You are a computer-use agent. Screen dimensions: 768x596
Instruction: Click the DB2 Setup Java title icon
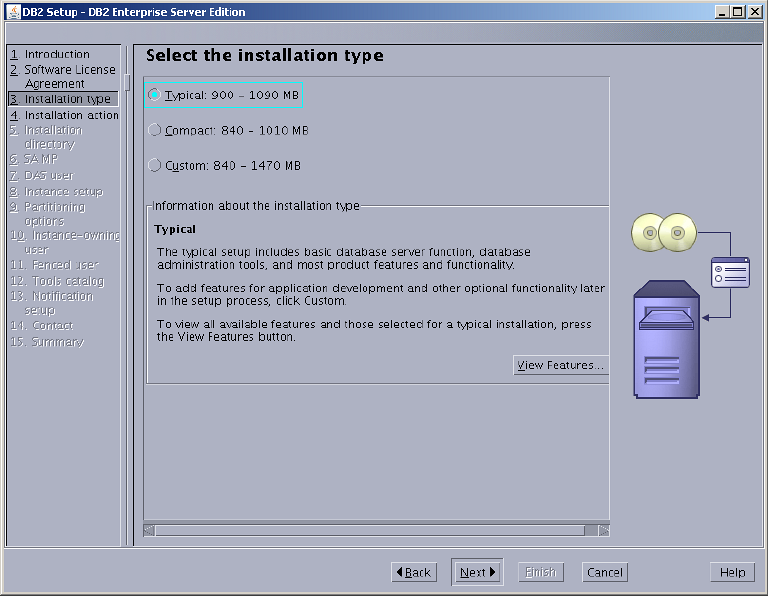13,12
